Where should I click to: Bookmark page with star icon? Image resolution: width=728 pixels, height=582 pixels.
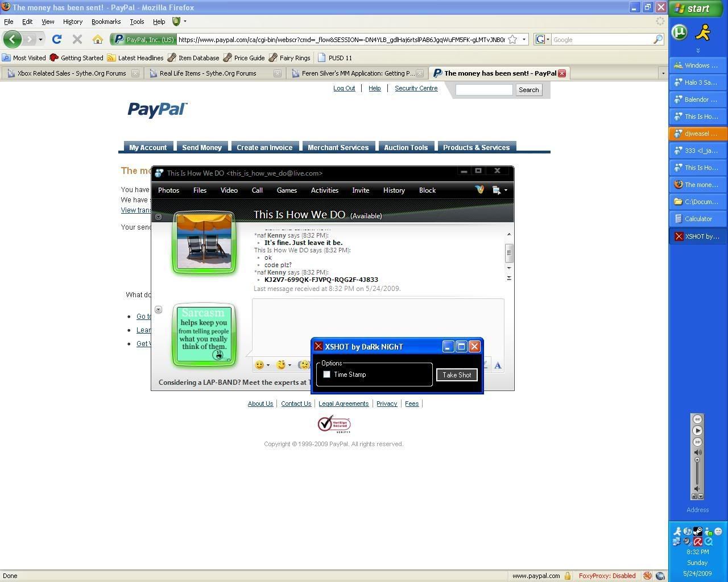(512, 39)
